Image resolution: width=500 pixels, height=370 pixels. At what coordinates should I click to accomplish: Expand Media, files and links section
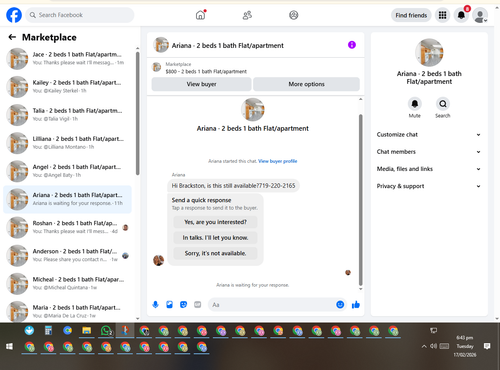point(429,169)
